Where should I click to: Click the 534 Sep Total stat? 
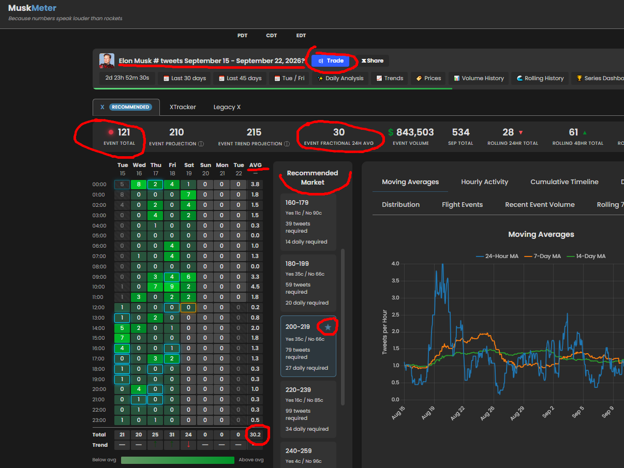[460, 136]
